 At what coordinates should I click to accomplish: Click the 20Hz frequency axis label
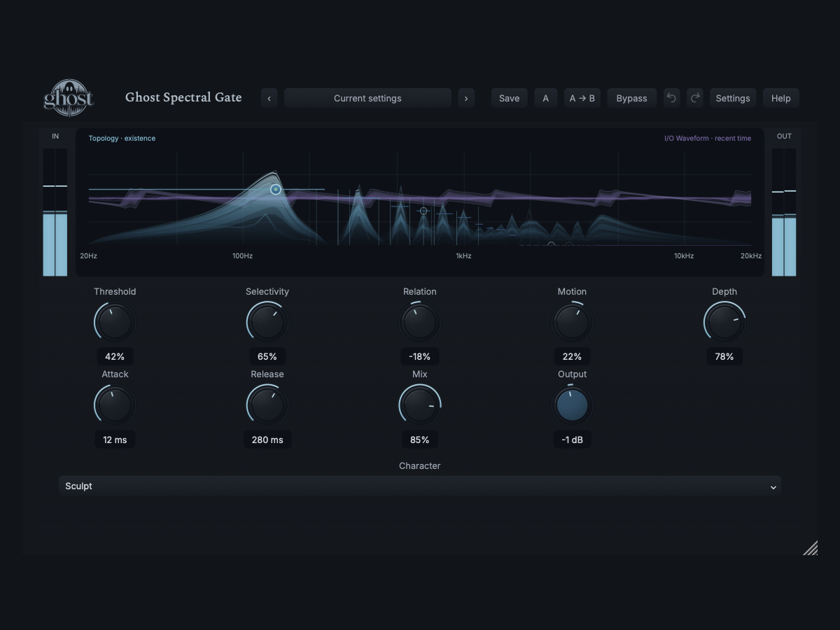[88, 256]
